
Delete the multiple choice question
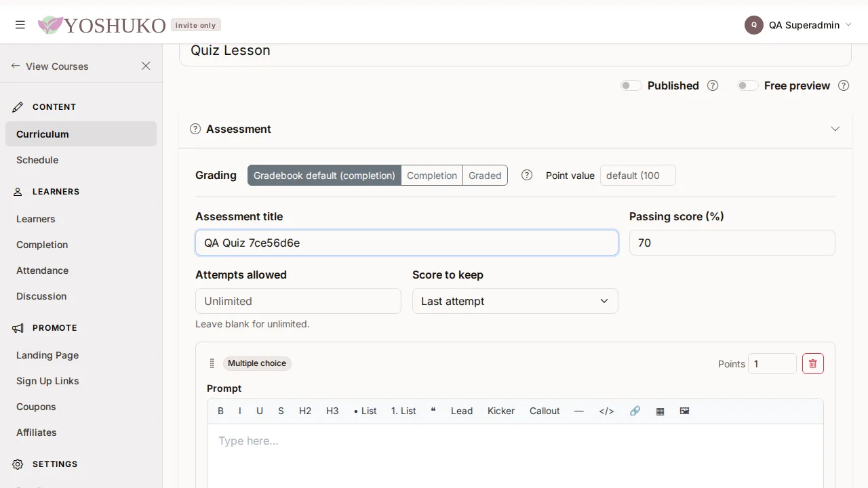[813, 364]
